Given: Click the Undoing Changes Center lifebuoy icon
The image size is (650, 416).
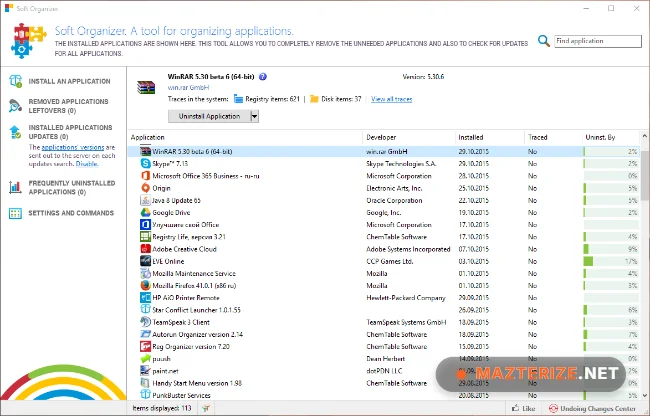Looking at the screenshot, I should 553,409.
